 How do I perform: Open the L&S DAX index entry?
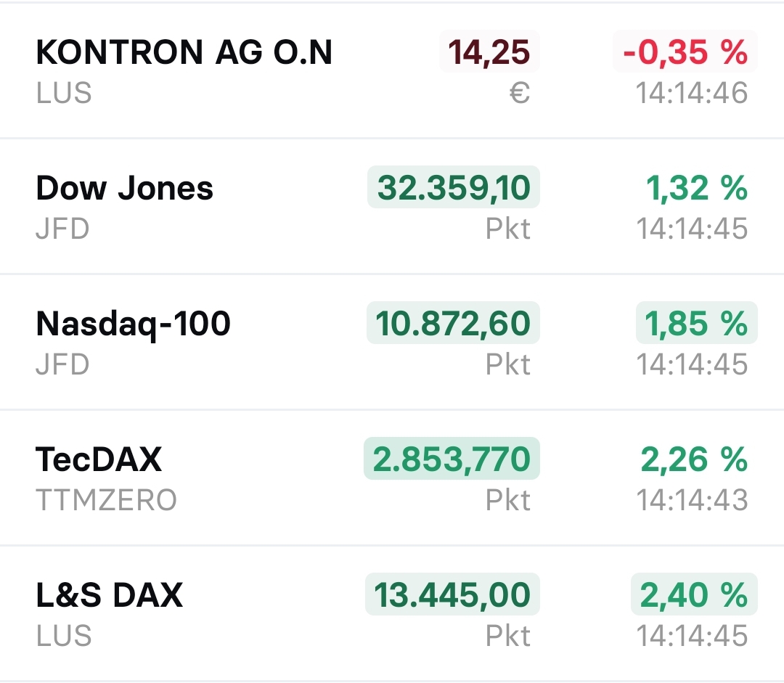(109, 595)
